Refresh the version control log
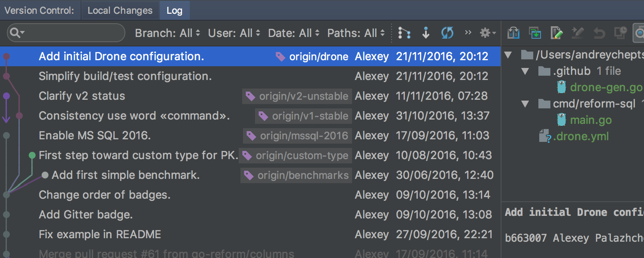Image resolution: width=644 pixels, height=258 pixels. pyautogui.click(x=447, y=33)
